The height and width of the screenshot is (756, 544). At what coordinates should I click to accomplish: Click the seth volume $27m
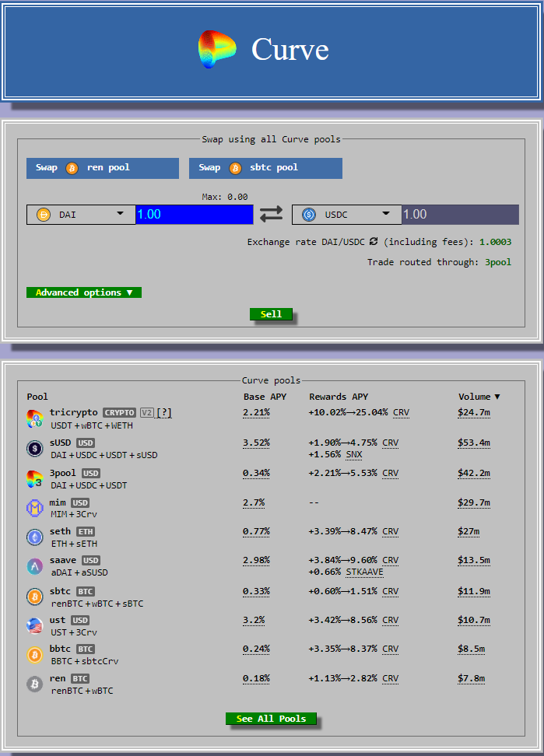[469, 531]
